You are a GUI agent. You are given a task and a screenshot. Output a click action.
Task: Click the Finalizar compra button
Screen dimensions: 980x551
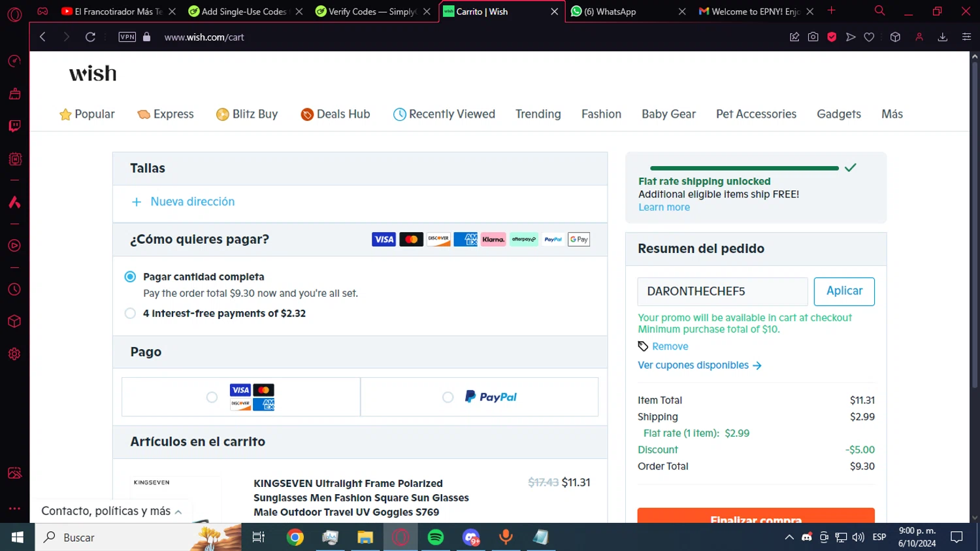tap(756, 516)
